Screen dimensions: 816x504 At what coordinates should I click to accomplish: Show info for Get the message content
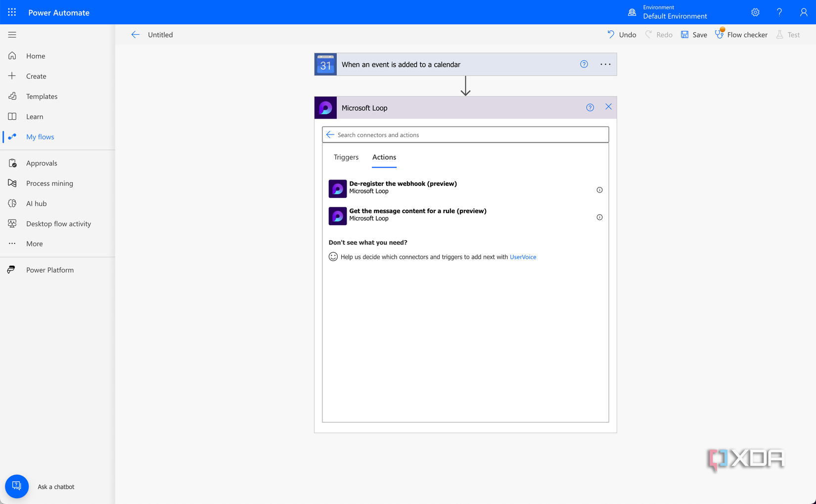coord(599,217)
